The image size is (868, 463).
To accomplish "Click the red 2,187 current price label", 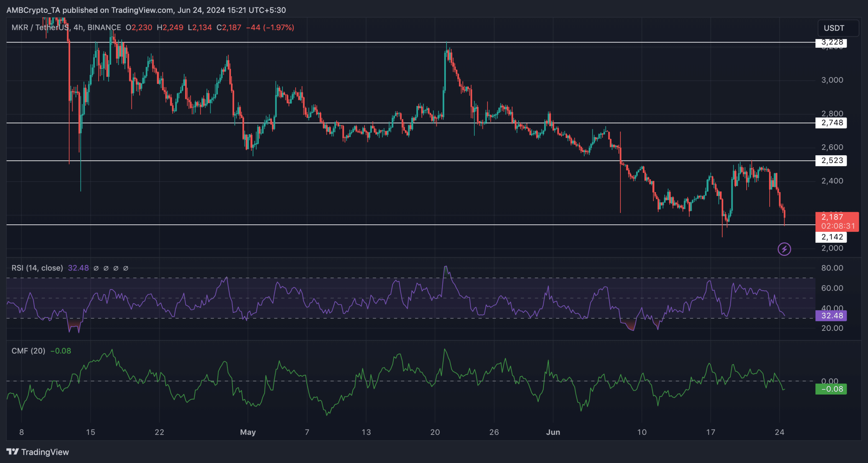I will click(837, 217).
